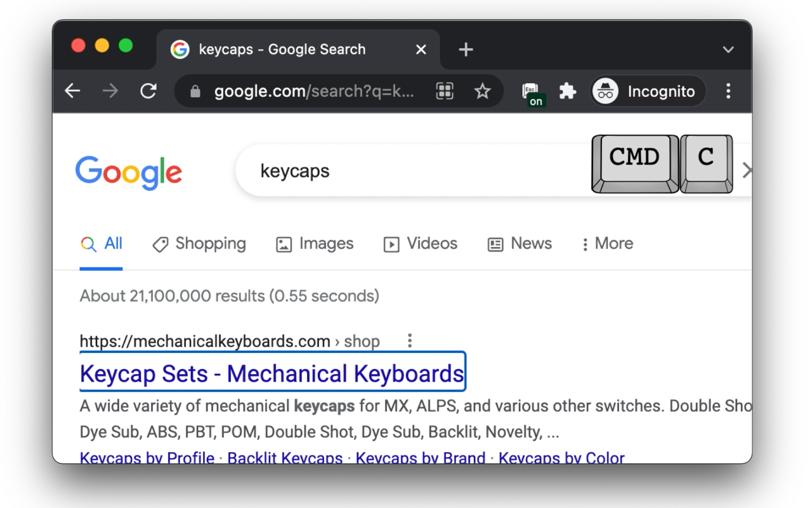Switch to the News results tab
Screen dimensions: 812x508
click(x=520, y=244)
